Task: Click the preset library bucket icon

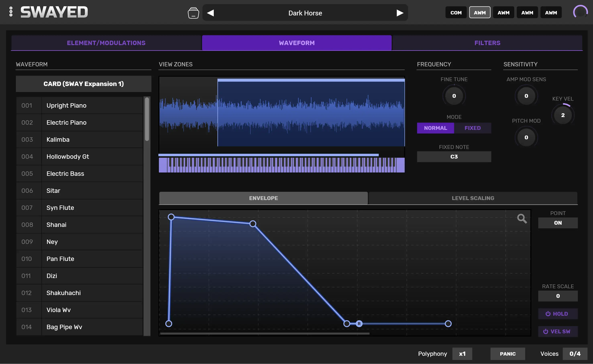Action: (x=193, y=13)
